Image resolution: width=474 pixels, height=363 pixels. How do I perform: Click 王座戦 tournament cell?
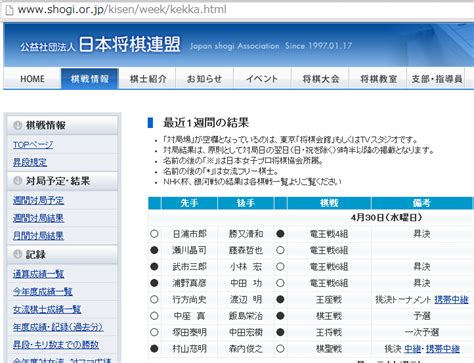329,300
